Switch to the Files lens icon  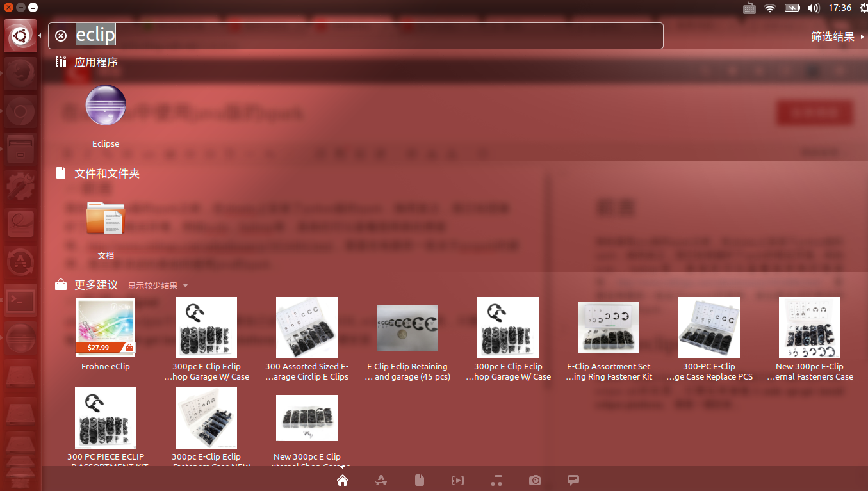(x=420, y=480)
